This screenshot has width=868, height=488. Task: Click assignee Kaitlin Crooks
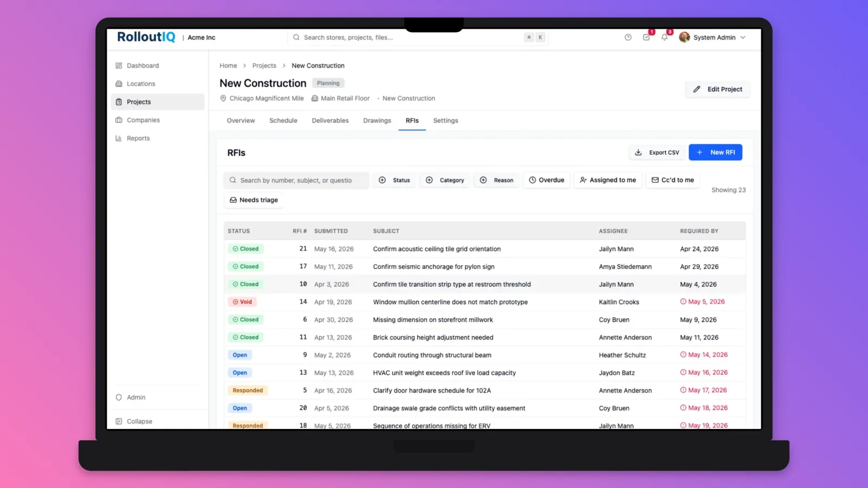point(619,302)
